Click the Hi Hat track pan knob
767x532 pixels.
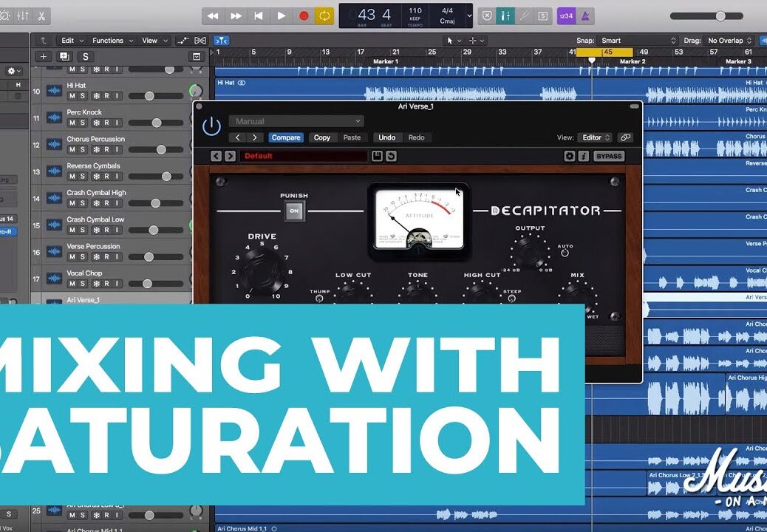pos(195,91)
